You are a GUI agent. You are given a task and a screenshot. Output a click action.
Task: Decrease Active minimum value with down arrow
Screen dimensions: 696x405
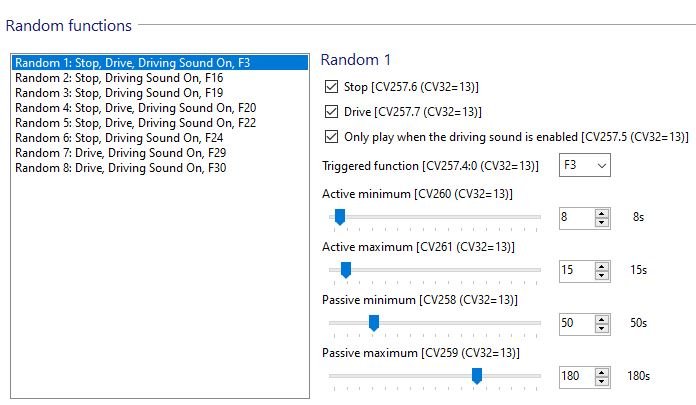(x=601, y=222)
